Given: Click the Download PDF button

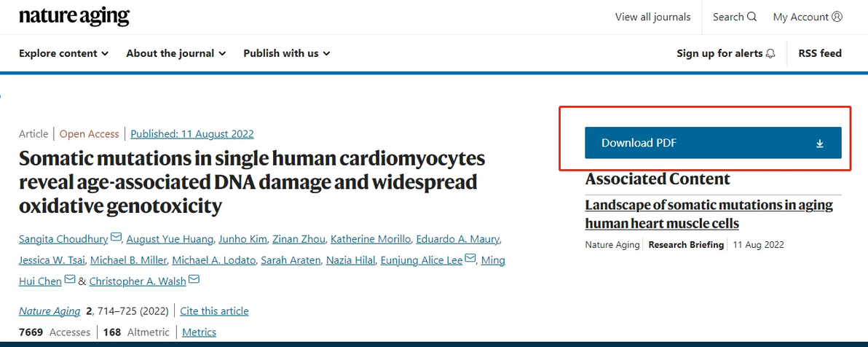Looking at the screenshot, I should pos(713,143).
